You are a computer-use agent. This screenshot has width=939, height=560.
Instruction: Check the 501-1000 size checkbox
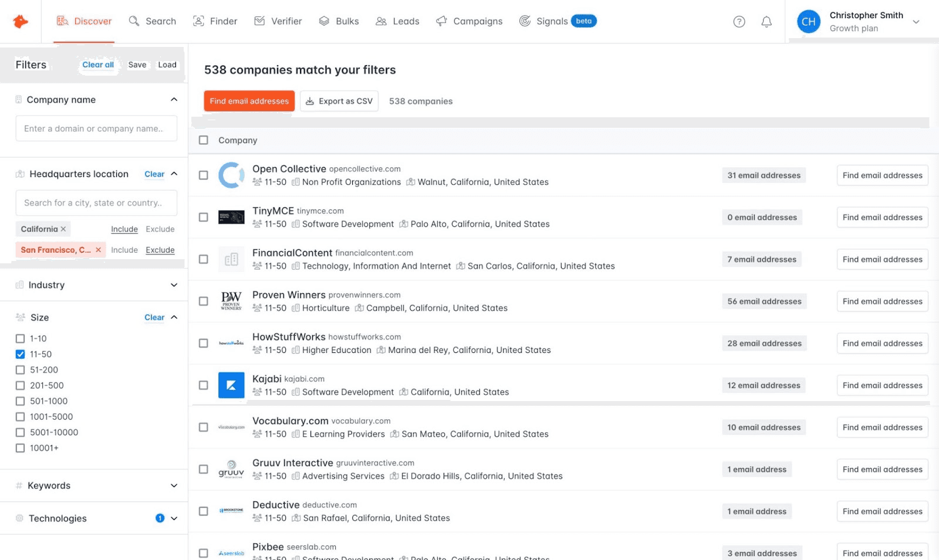click(x=20, y=401)
